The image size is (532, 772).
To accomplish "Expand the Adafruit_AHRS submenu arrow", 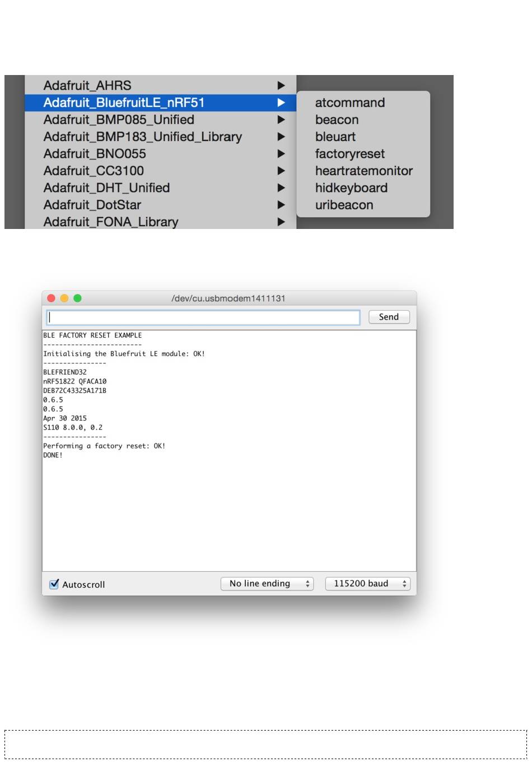I will (281, 86).
